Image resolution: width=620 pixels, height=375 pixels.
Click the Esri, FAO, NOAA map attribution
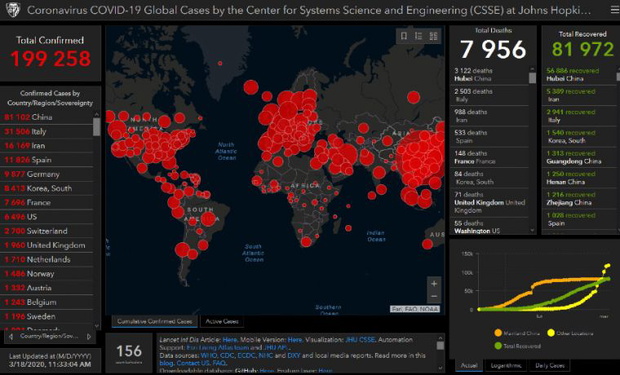coord(415,309)
